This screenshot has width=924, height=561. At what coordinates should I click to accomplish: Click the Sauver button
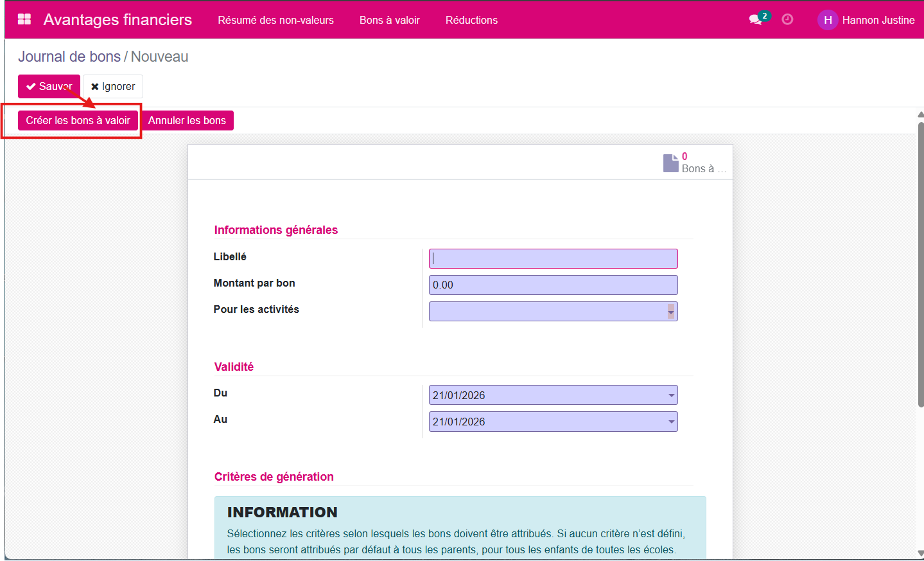point(49,86)
